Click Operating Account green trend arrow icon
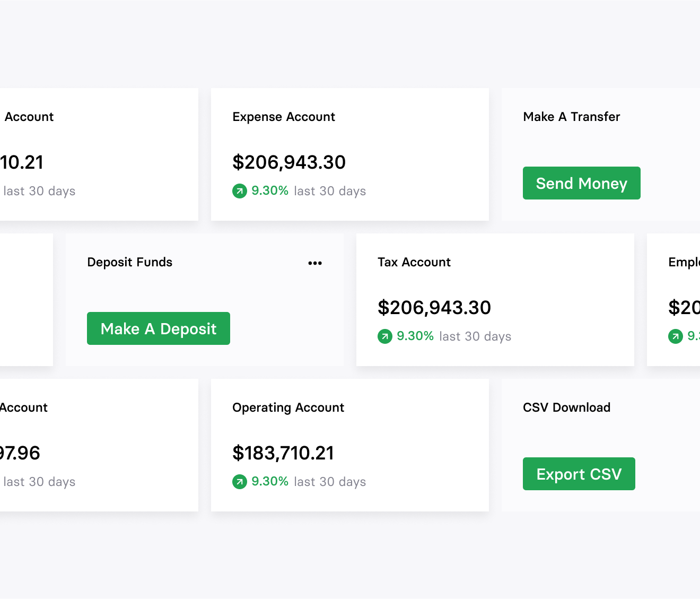 (x=240, y=482)
